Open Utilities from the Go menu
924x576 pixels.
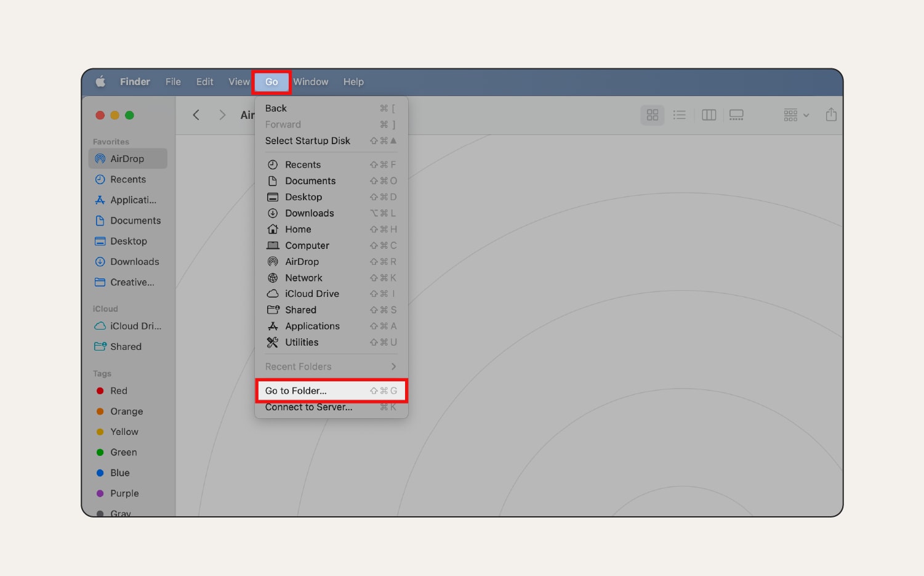pos(302,343)
